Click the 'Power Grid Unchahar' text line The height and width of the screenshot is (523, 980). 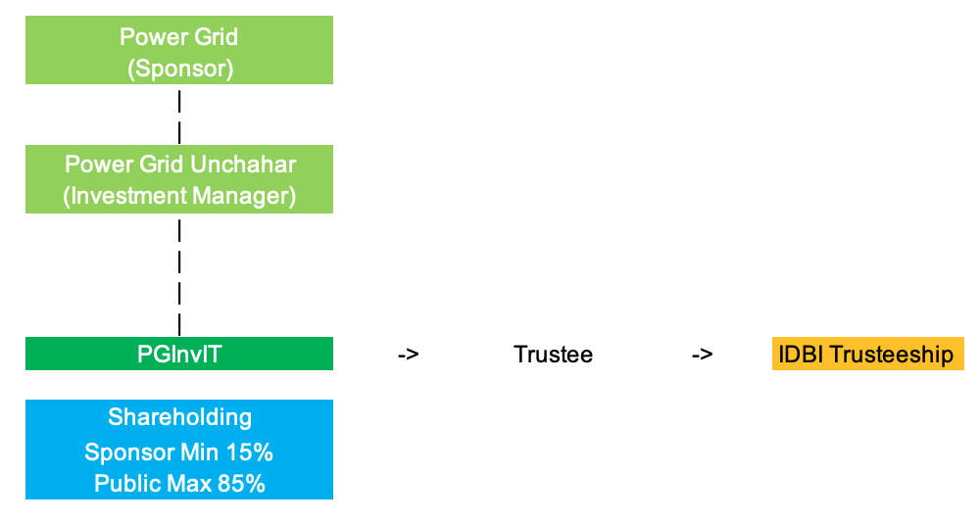tap(179, 164)
